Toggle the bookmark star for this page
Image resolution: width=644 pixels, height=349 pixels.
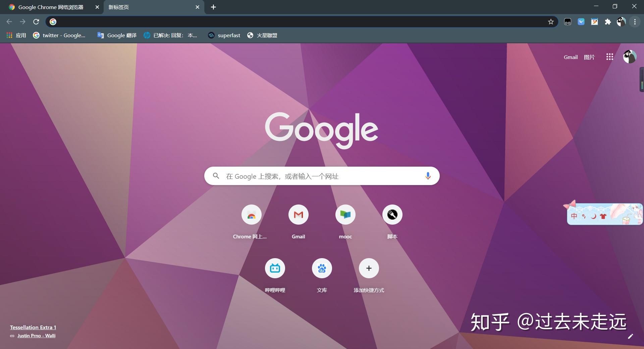click(x=551, y=22)
